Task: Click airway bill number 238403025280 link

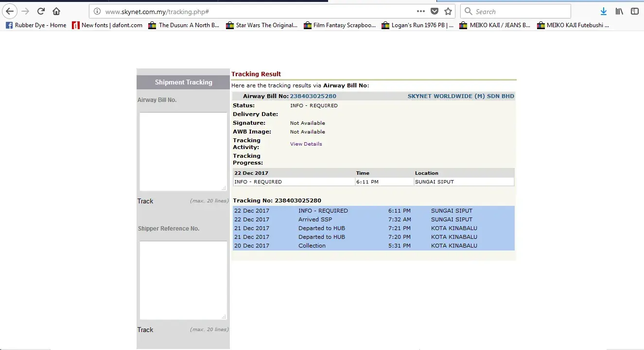Action: pyautogui.click(x=313, y=96)
